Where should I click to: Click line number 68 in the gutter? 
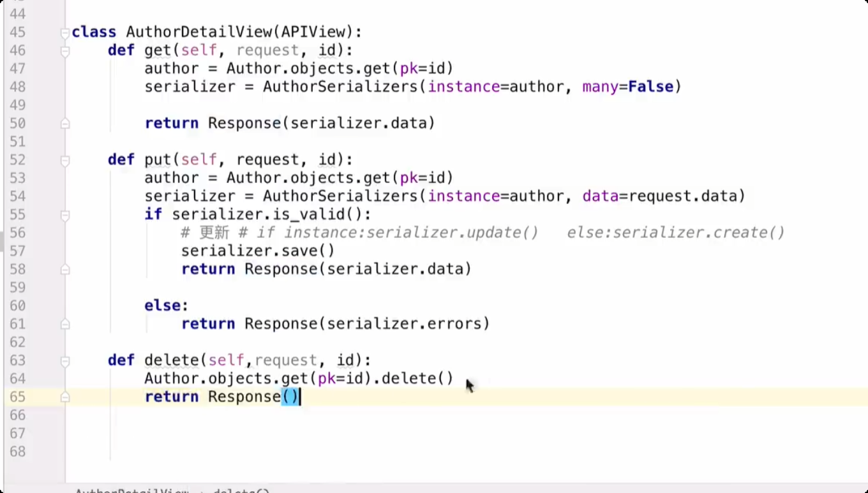18,452
